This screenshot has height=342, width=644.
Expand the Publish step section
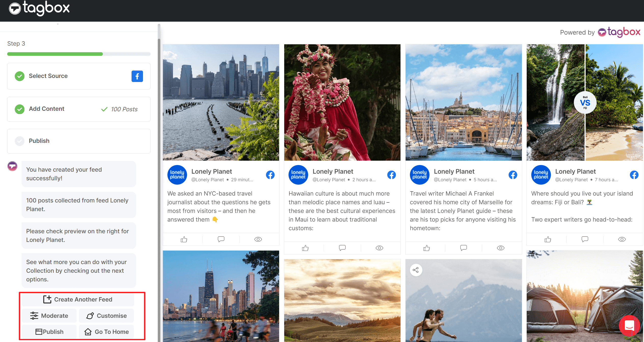coord(79,141)
